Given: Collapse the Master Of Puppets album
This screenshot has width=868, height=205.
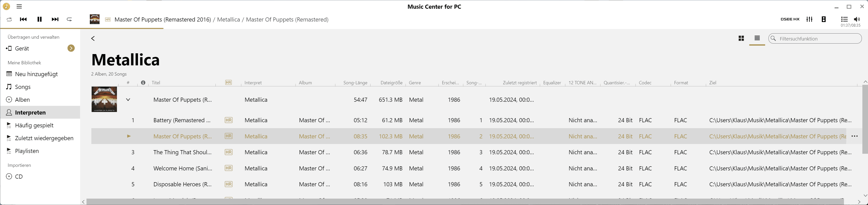Looking at the screenshot, I should pos(128,99).
